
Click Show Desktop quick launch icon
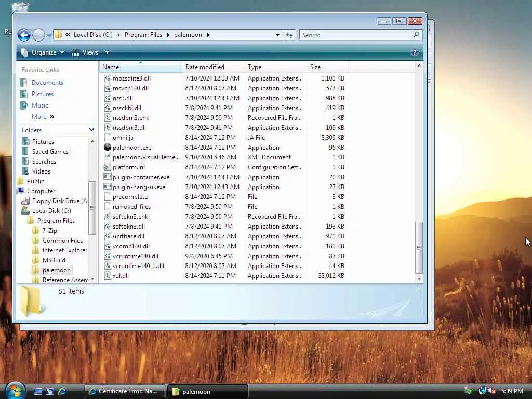coord(37,391)
